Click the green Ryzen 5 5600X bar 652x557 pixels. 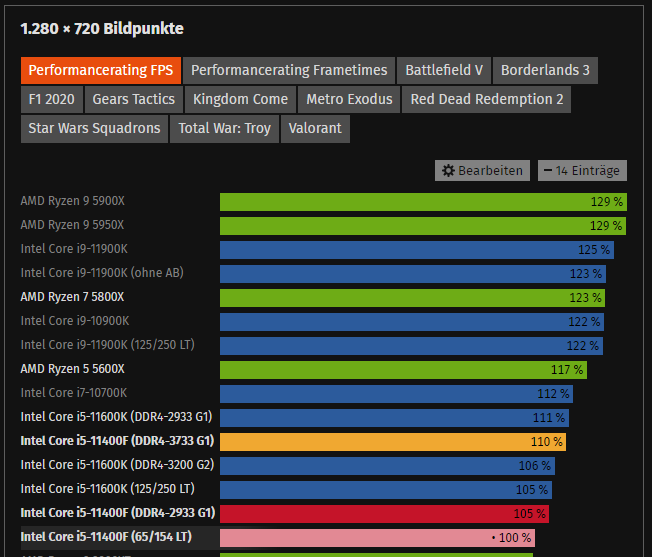point(403,370)
